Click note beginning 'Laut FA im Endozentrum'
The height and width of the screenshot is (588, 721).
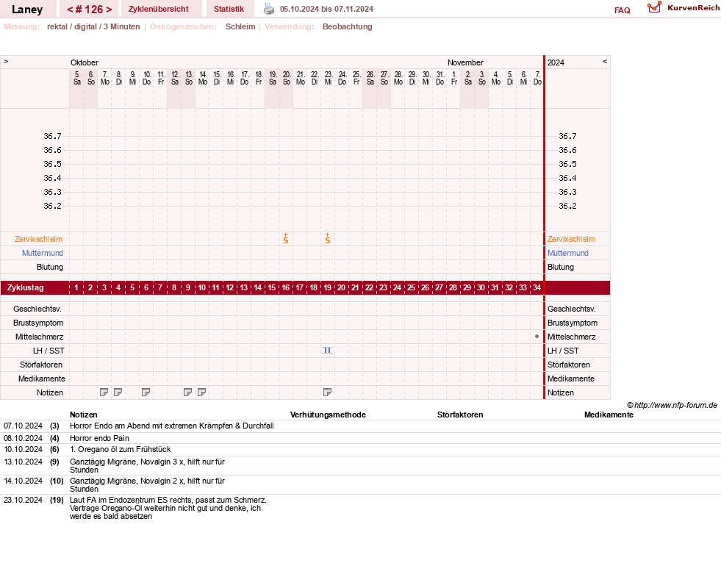pyautogui.click(x=168, y=508)
